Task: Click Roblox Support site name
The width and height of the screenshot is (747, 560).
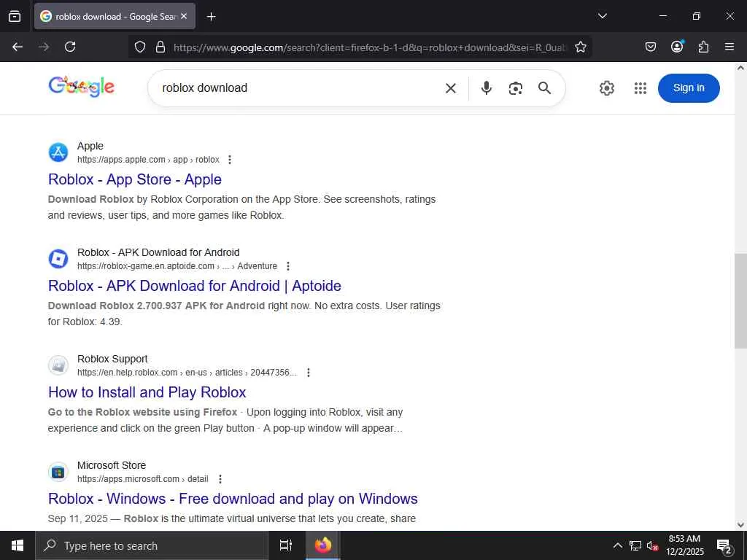Action: tap(112, 359)
